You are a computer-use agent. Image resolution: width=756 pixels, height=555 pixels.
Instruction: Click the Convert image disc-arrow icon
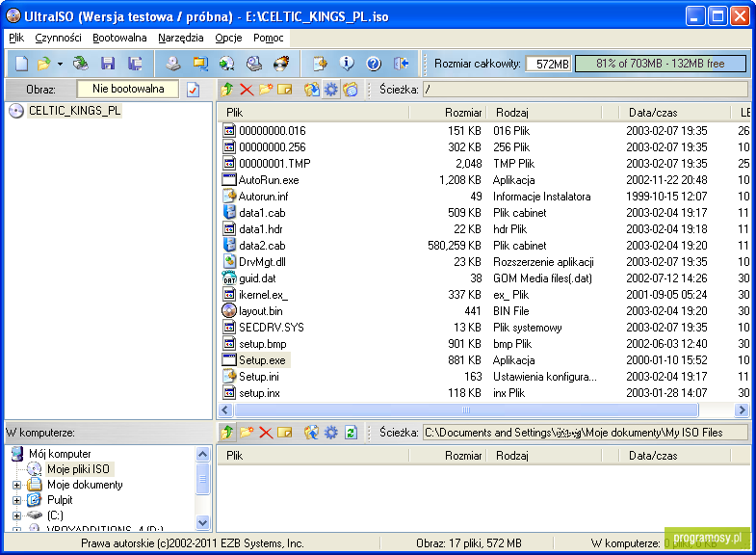click(226, 64)
